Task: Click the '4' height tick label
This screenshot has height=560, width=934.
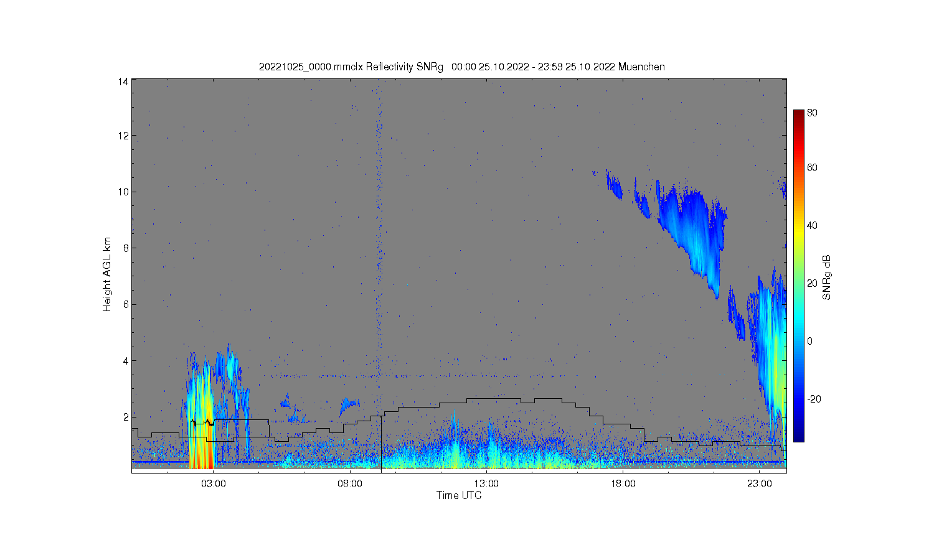Action: point(126,360)
